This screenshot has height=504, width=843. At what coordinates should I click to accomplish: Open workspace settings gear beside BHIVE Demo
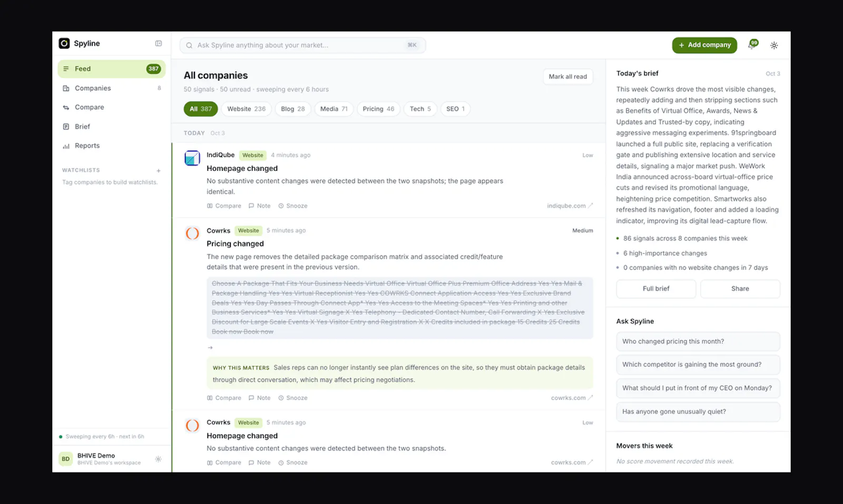[x=158, y=459]
